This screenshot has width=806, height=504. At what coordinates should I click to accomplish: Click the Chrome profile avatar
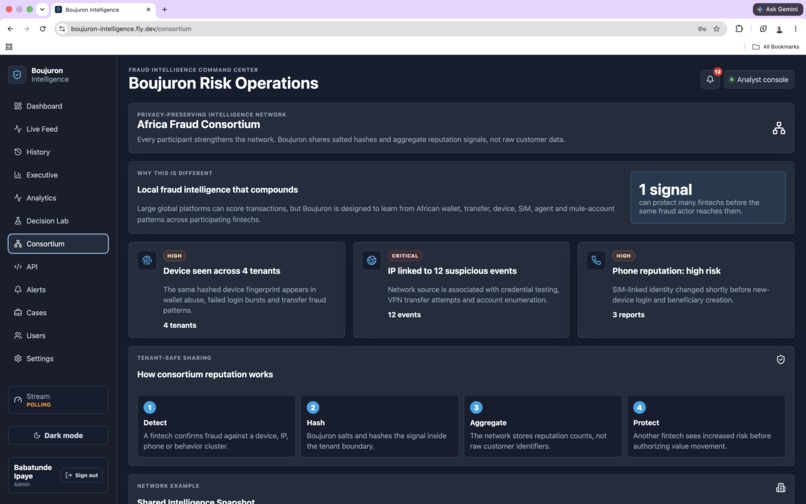779,29
